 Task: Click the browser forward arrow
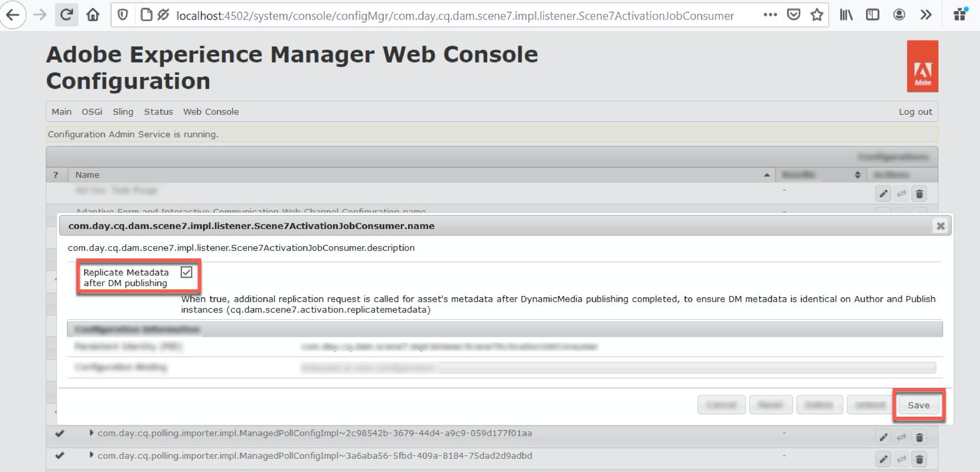click(x=40, y=15)
